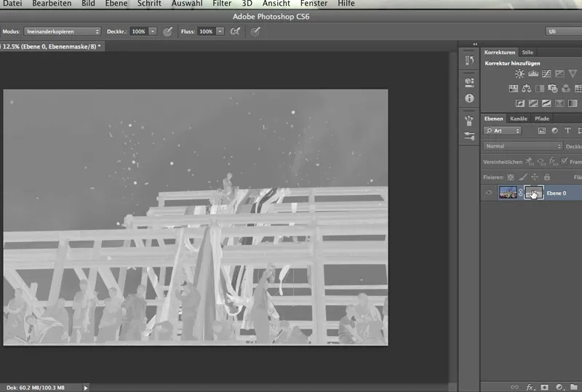Open the Fenster menu
The width and height of the screenshot is (582, 392).
point(314,4)
